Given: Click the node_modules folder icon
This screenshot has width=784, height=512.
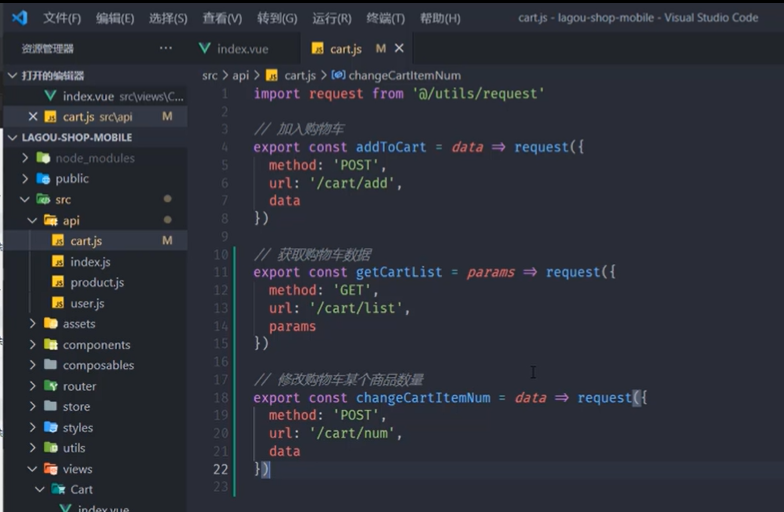Looking at the screenshot, I should click(x=44, y=158).
